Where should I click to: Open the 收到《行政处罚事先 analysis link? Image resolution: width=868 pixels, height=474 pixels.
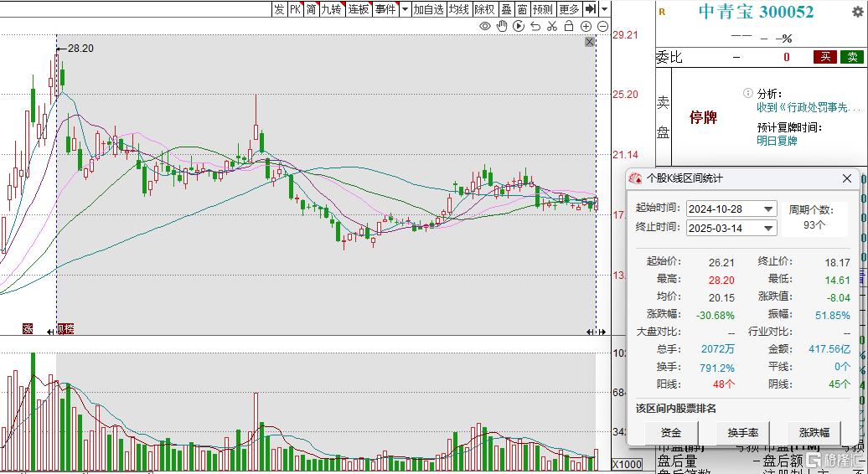[809, 108]
